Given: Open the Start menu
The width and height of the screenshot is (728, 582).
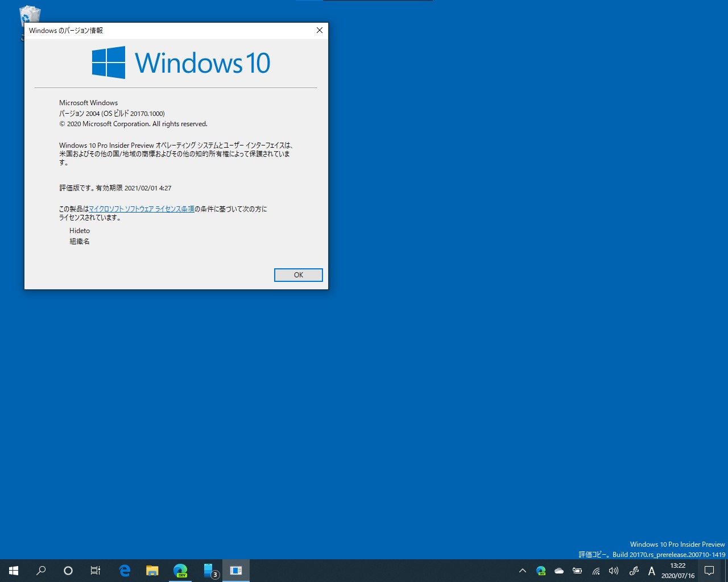Looking at the screenshot, I should pyautogui.click(x=14, y=571).
